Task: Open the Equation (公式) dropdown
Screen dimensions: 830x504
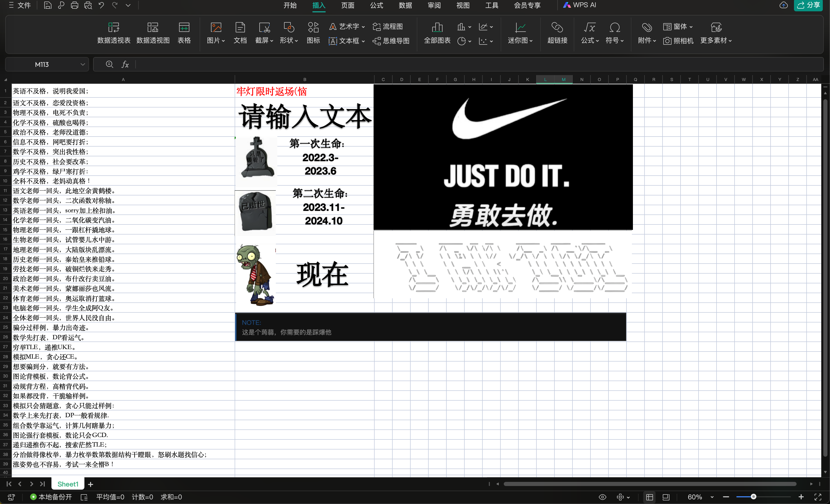Action: click(x=590, y=33)
